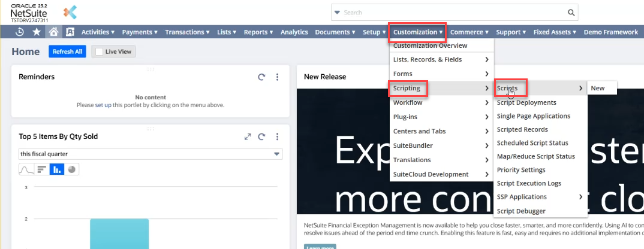Select Script Deployments from submenu
Viewport: 644px width, 249px height.
point(526,102)
